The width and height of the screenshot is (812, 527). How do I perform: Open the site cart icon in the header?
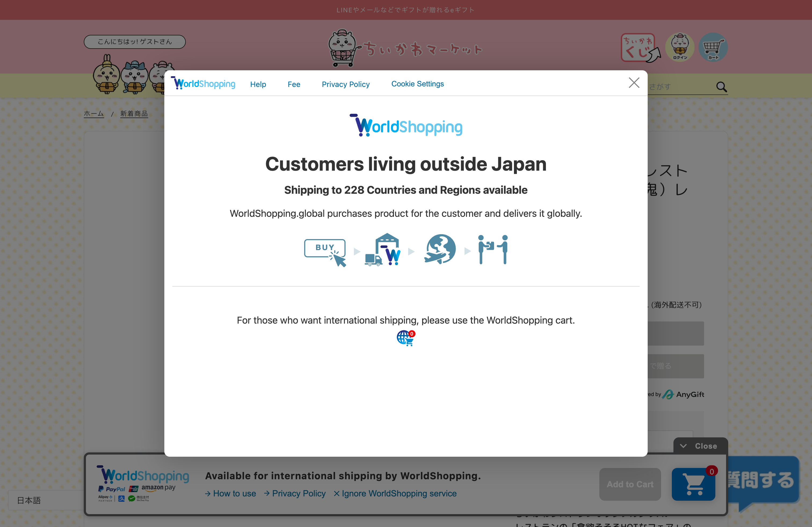point(713,47)
